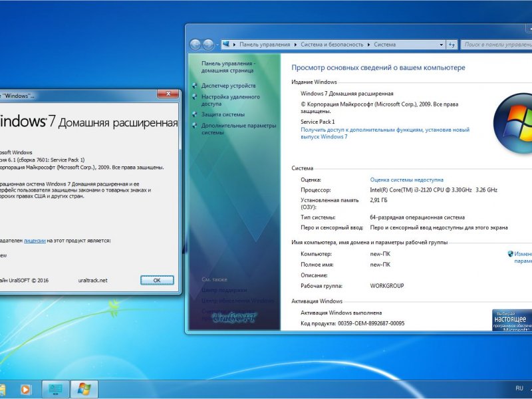Click product code 00359-OEM-8992687-00095
This screenshot has width=532, height=399.
click(x=371, y=323)
